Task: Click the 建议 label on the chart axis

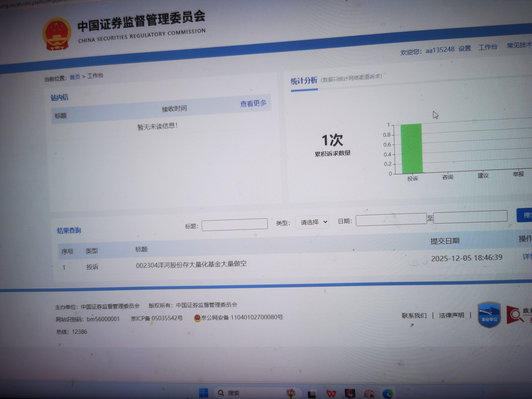Action: (483, 176)
